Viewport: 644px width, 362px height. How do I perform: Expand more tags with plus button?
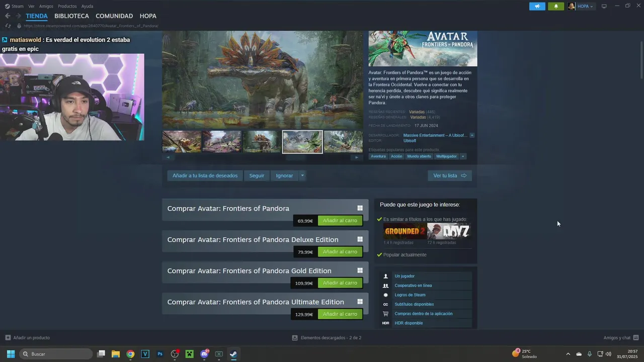(463, 156)
